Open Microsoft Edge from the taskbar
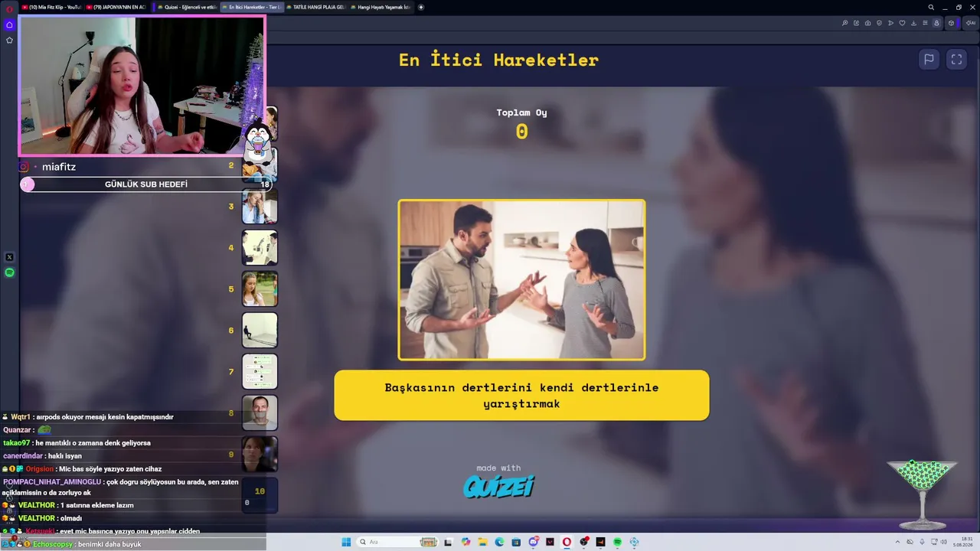 coord(499,542)
